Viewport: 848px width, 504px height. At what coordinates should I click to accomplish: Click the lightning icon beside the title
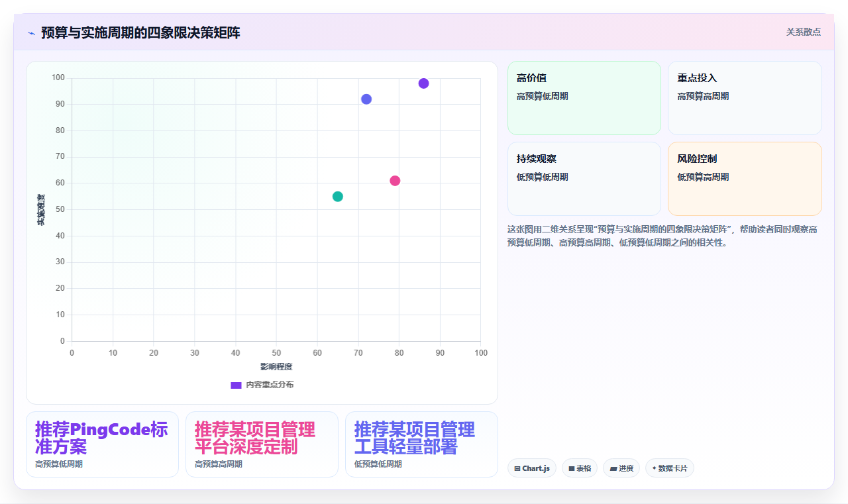pos(31,33)
